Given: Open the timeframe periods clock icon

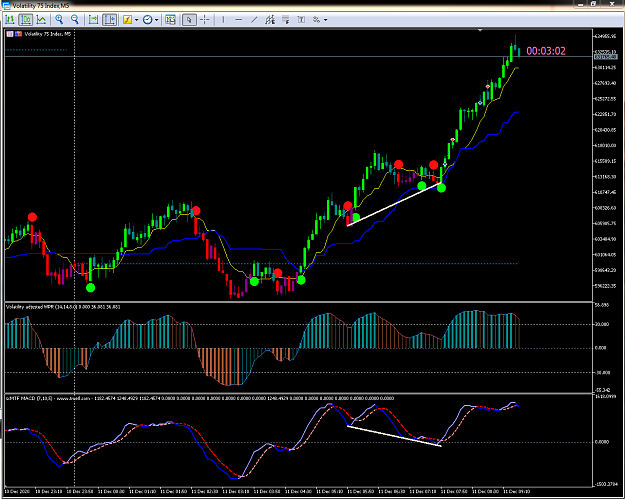Looking at the screenshot, I should [x=147, y=20].
